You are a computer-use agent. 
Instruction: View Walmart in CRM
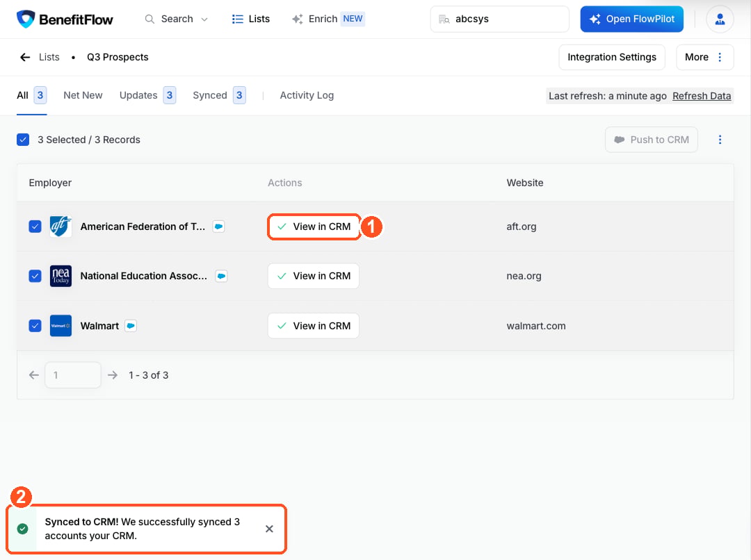point(314,326)
